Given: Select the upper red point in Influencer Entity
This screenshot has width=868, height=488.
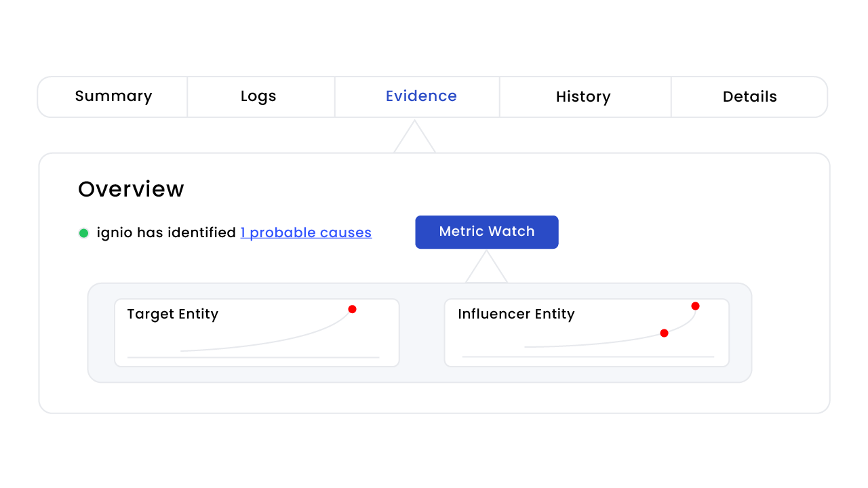Looking at the screenshot, I should click(695, 306).
